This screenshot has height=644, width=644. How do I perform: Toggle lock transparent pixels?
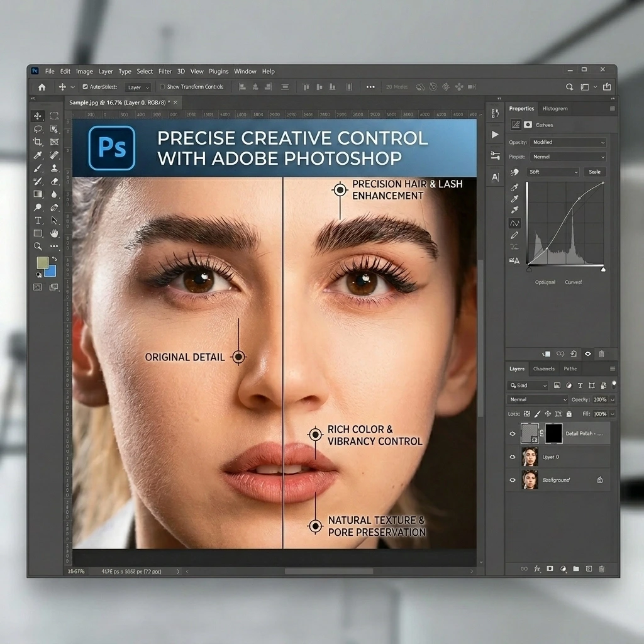coord(527,414)
